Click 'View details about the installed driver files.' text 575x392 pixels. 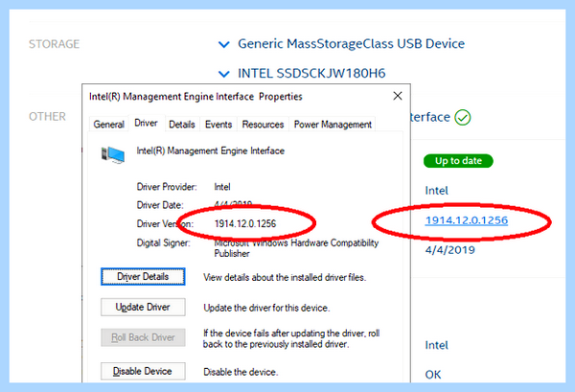point(285,278)
